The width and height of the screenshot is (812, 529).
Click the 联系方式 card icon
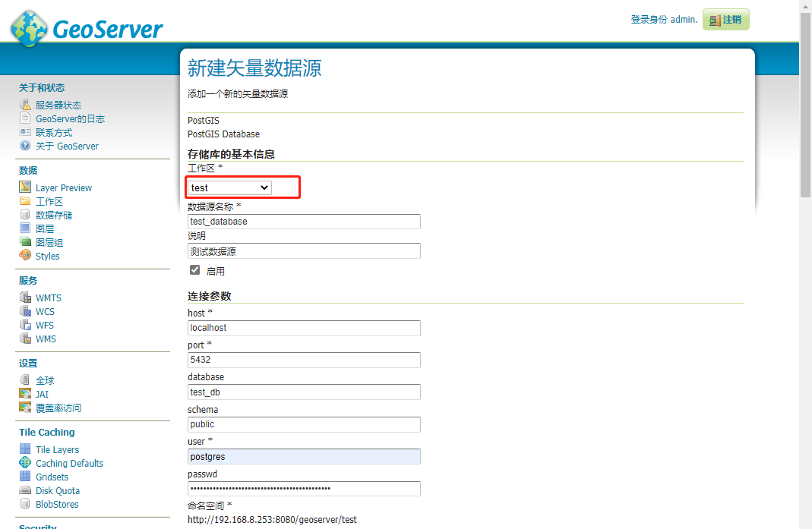point(25,132)
